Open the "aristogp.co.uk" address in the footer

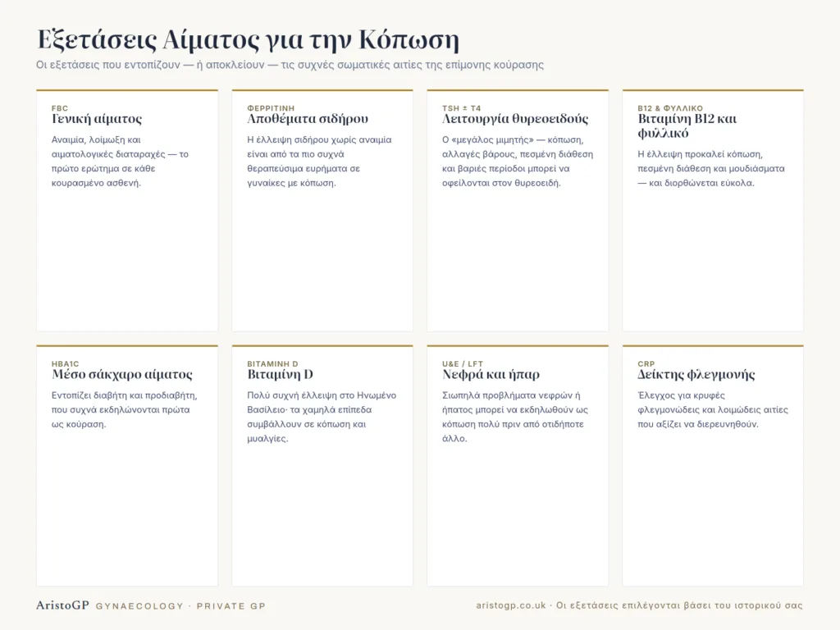click(511, 605)
